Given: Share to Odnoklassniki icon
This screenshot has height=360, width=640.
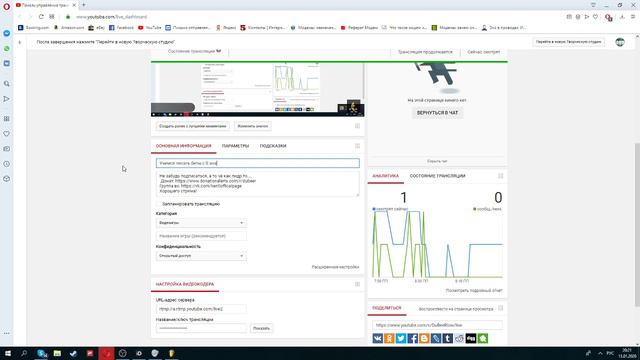Looking at the screenshot, I should tap(389, 338).
